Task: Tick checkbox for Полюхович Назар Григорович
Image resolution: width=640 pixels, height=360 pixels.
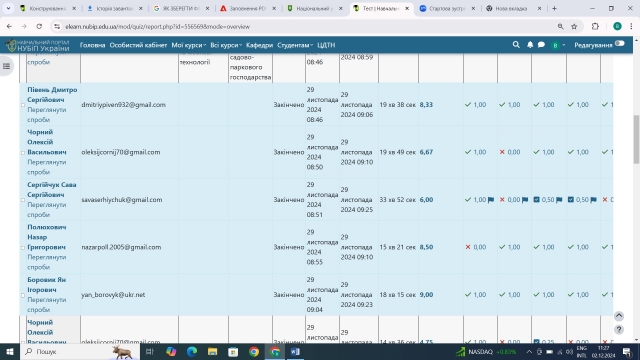Action: [23, 248]
